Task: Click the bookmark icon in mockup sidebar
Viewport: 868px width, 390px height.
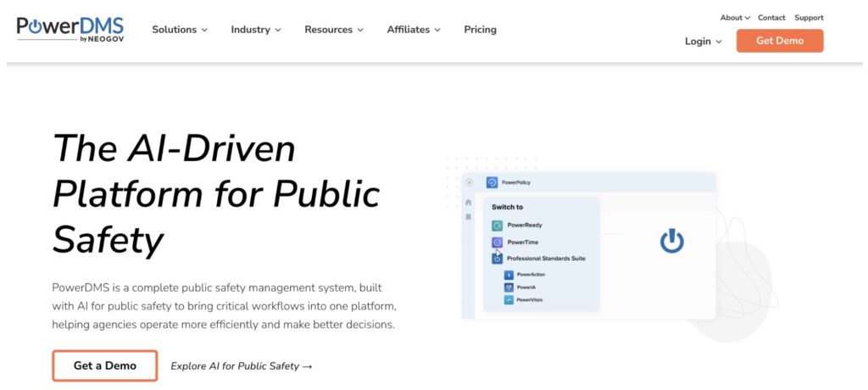Action: pyautogui.click(x=468, y=217)
